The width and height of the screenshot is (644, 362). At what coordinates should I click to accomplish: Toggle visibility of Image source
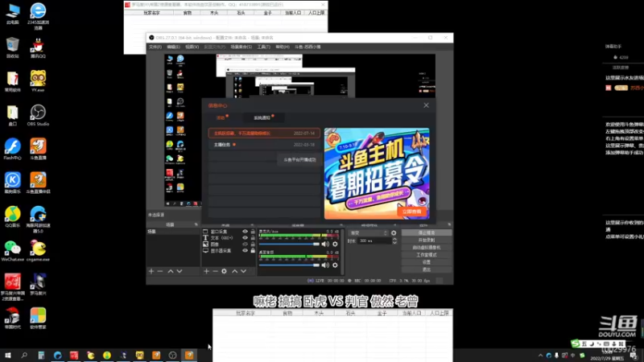pyautogui.click(x=246, y=245)
